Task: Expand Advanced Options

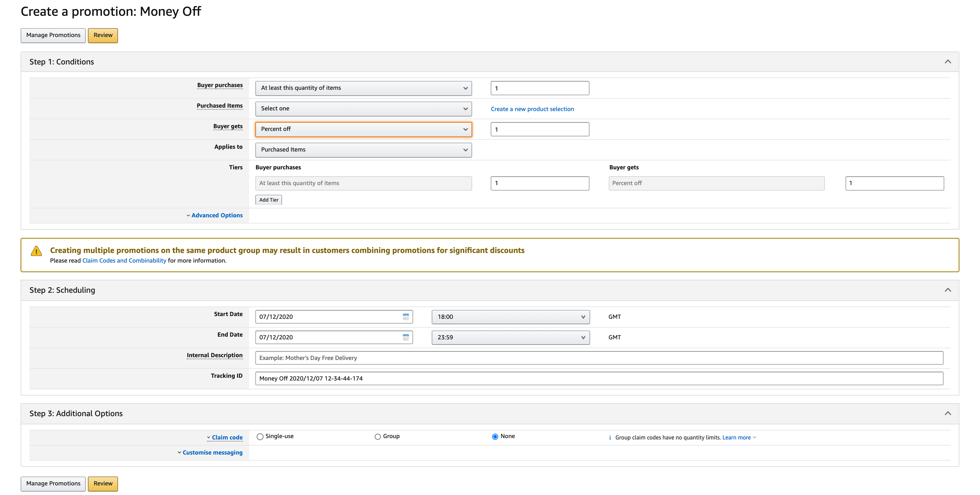Action: (x=214, y=215)
